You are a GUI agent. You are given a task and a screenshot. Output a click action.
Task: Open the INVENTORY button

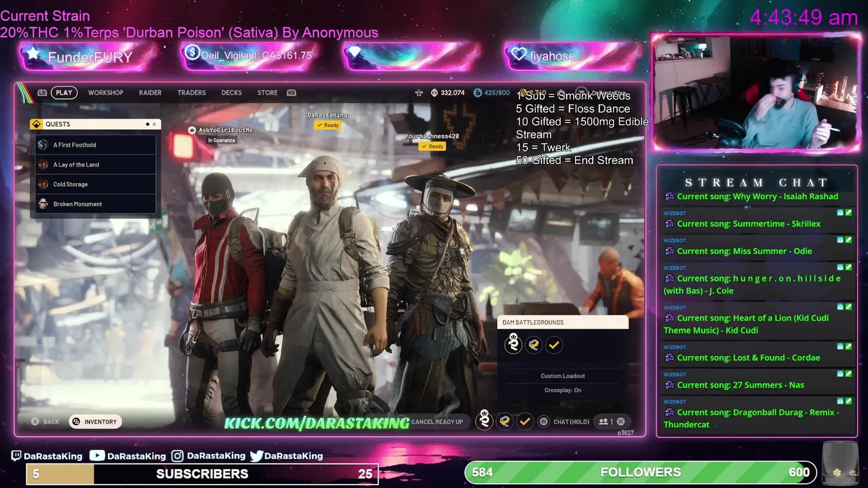point(94,422)
